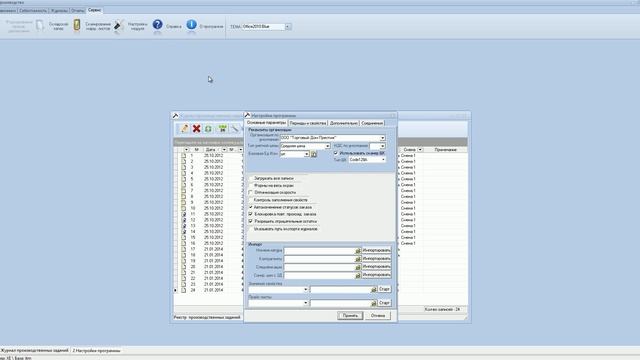Switch to Настройки программы bottom window tab

(96, 350)
